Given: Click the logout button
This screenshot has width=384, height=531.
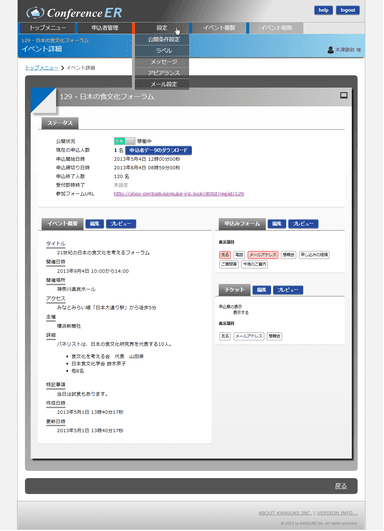Looking at the screenshot, I should tap(348, 10).
